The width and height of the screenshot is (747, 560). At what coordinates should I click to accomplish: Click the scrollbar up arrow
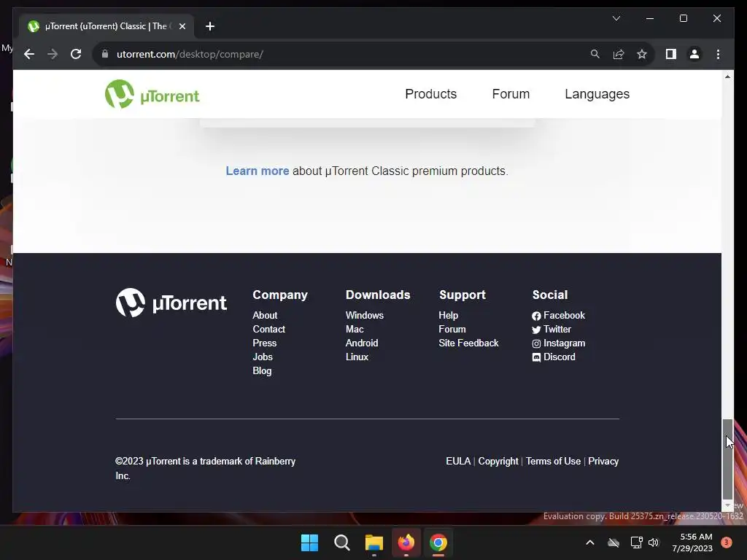727,76
